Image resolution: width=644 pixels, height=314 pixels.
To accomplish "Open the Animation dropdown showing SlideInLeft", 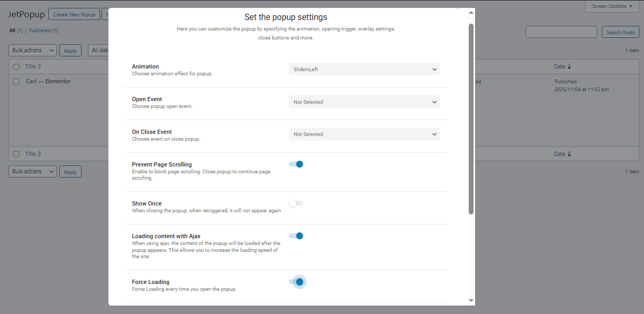I will 364,69.
